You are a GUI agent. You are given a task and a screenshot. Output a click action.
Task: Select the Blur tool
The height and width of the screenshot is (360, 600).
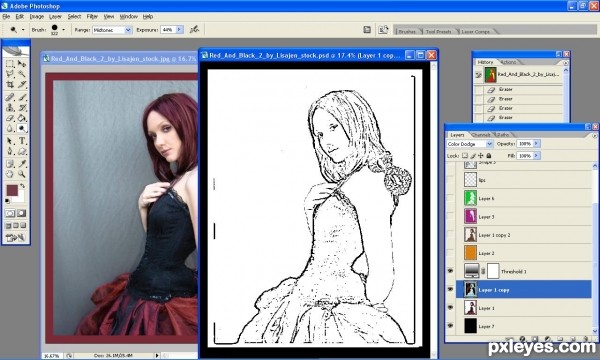point(10,129)
